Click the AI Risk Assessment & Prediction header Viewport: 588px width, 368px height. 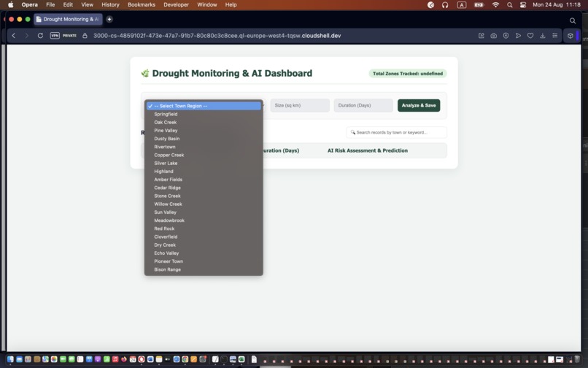[368, 150]
